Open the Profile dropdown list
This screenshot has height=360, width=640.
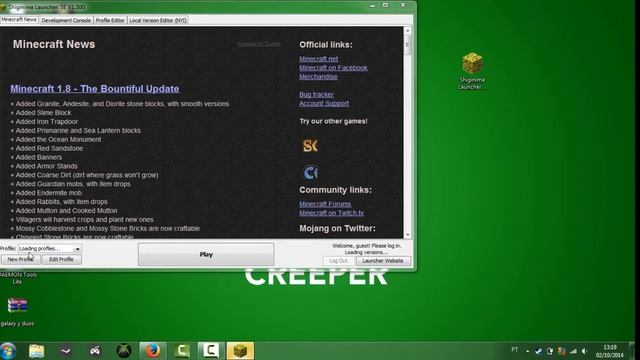77,249
